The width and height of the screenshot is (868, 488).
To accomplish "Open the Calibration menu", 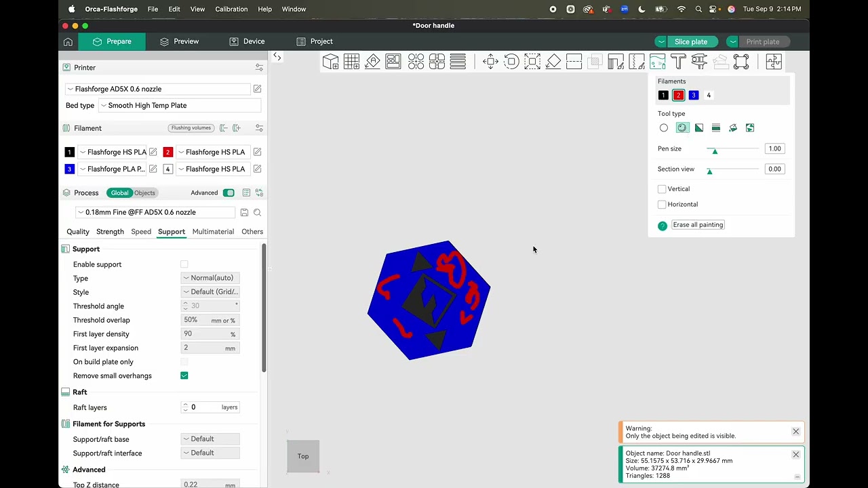I will 231,9.
